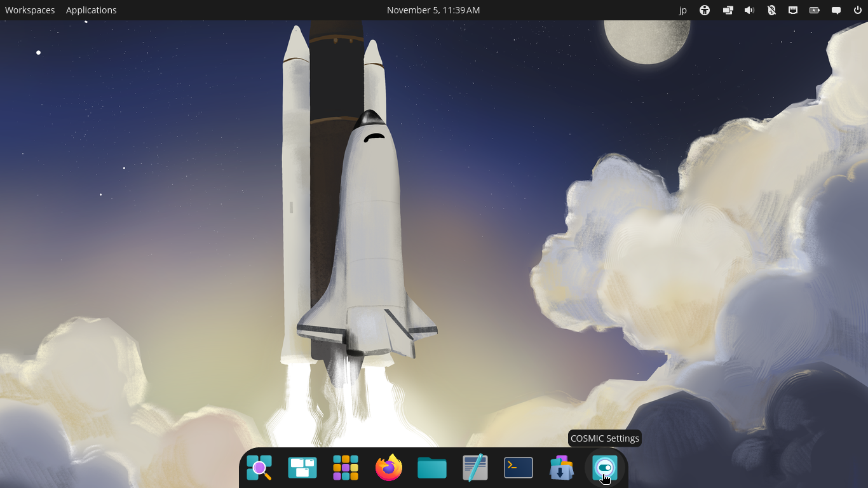868x488 pixels.
Task: Open the window tiling applet in the panel
Action: (x=728, y=10)
